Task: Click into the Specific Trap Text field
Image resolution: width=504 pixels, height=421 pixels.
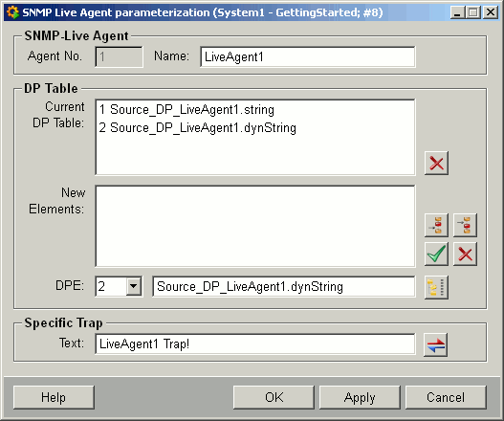Action: click(x=255, y=343)
